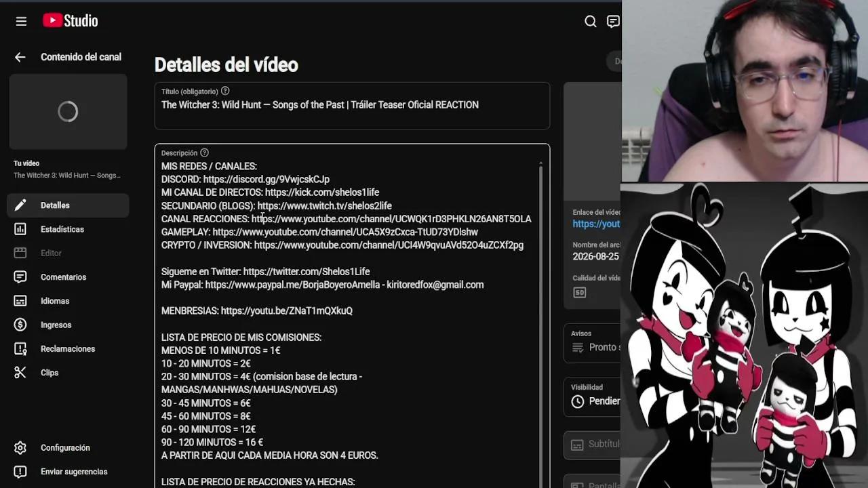Click "LISTA DE PRECIO DE MIS COMISIONES:" line
This screenshot has height=488, width=868.
(241, 338)
